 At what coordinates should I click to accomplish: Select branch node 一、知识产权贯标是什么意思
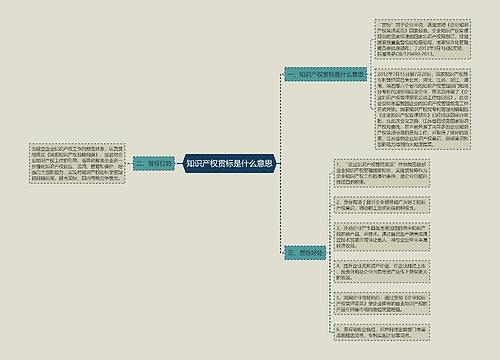click(326, 74)
